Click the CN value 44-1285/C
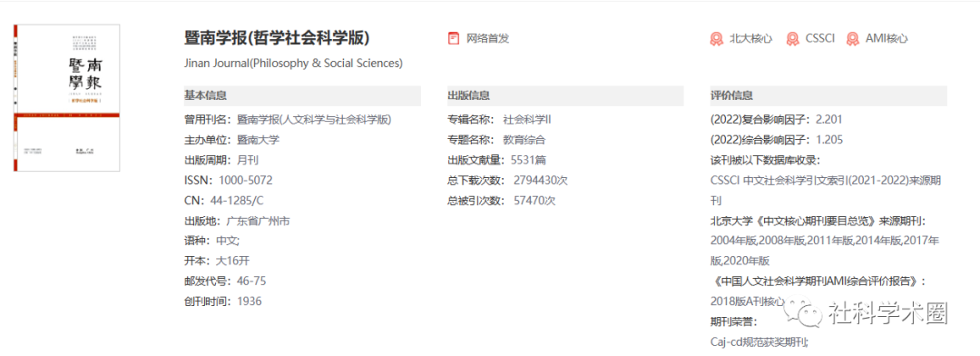This screenshot has width=980, height=356. [x=238, y=201]
